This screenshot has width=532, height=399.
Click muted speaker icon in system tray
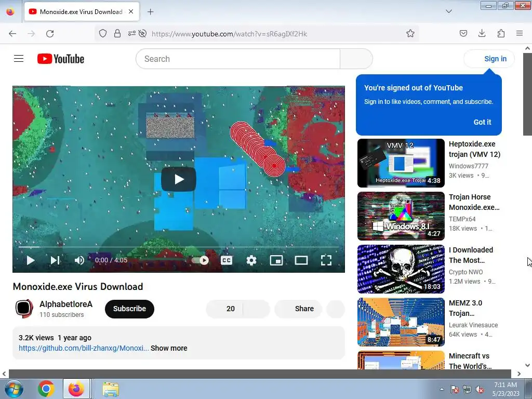coord(480,389)
